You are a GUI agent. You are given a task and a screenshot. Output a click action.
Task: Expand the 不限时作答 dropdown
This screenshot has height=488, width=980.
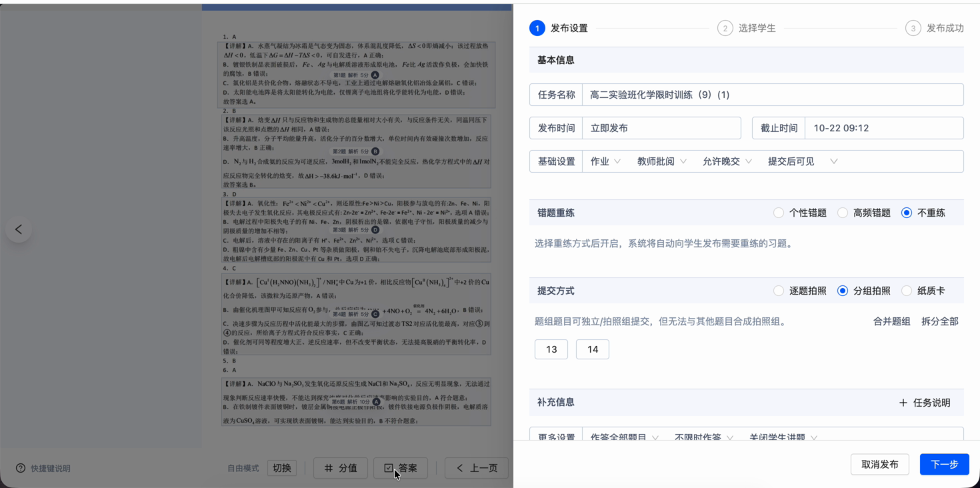tap(704, 438)
